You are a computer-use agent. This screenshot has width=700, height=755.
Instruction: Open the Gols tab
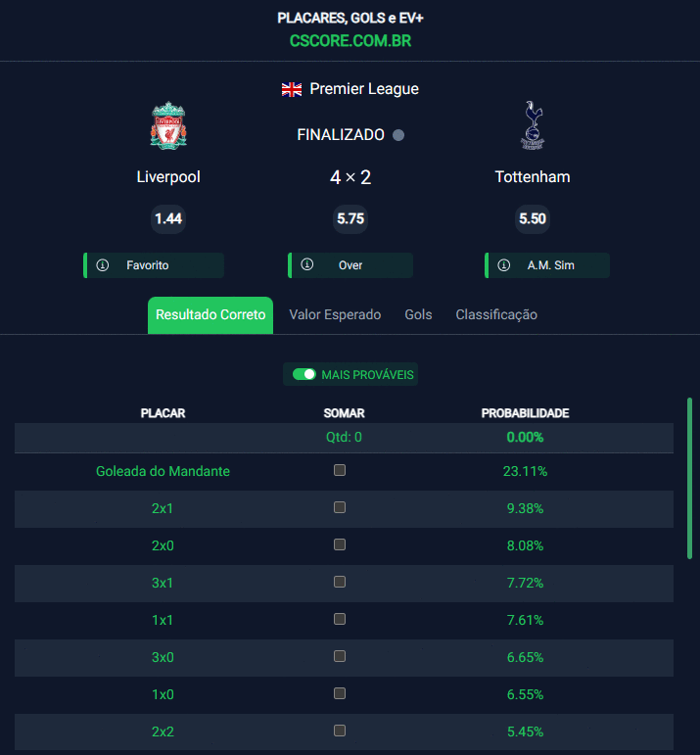click(418, 315)
